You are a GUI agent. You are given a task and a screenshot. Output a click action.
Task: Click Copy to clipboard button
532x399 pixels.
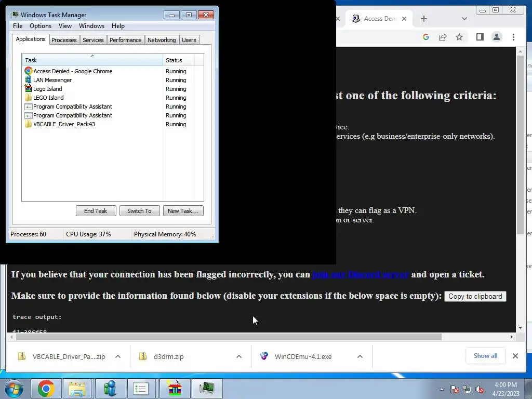475,296
